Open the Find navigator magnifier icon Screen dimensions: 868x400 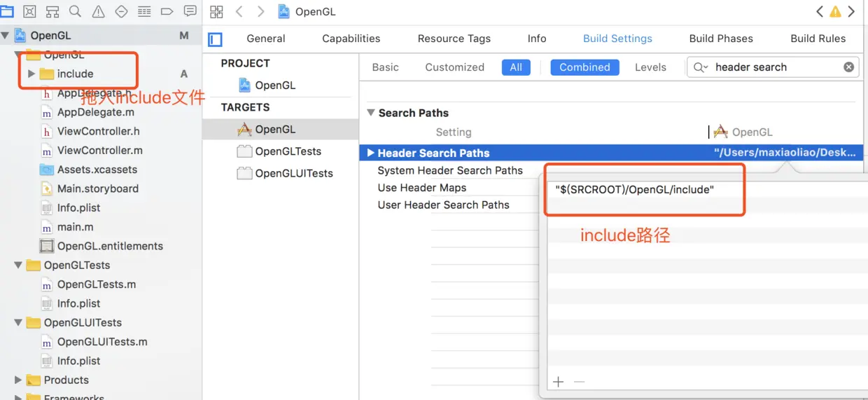(75, 11)
